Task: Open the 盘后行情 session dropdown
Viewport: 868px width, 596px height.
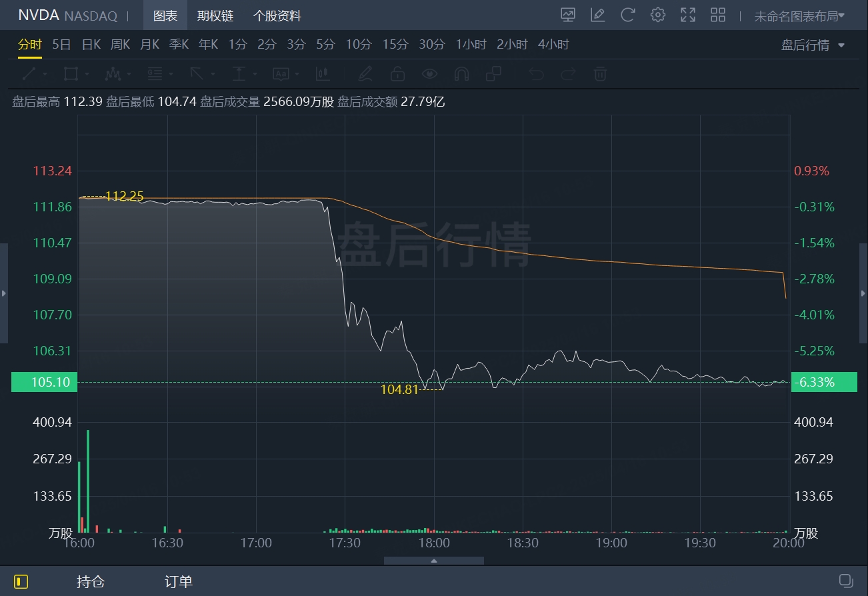Action: 813,45
